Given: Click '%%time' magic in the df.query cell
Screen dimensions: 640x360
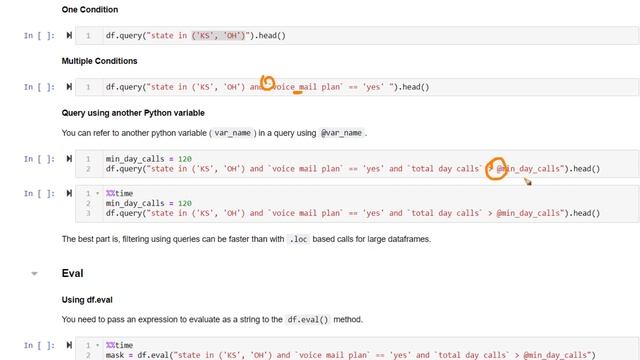Looking at the screenshot, I should [119, 193].
